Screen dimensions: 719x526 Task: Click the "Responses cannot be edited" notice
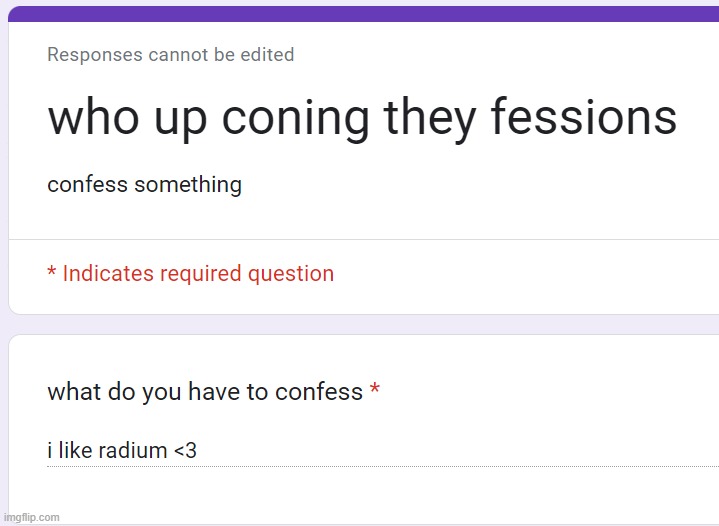click(171, 55)
